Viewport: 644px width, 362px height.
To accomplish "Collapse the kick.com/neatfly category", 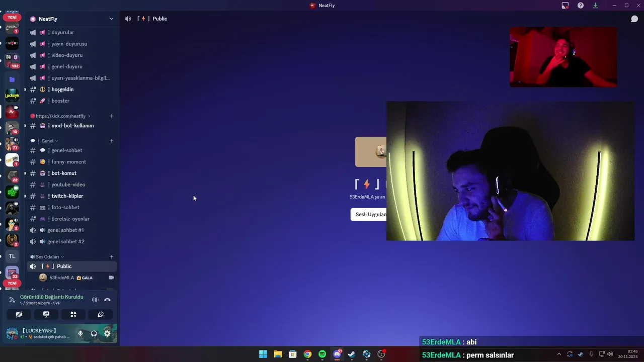I will pos(60,116).
